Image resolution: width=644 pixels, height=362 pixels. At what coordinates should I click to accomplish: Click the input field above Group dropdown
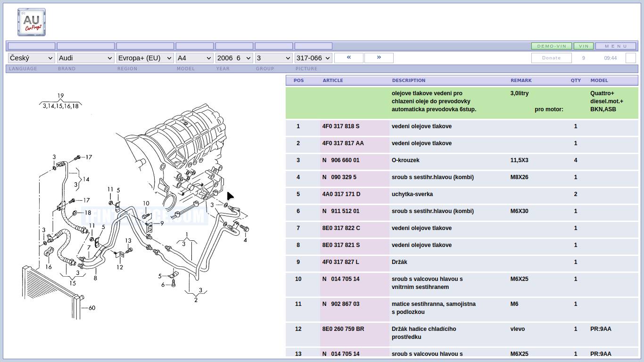(x=273, y=46)
